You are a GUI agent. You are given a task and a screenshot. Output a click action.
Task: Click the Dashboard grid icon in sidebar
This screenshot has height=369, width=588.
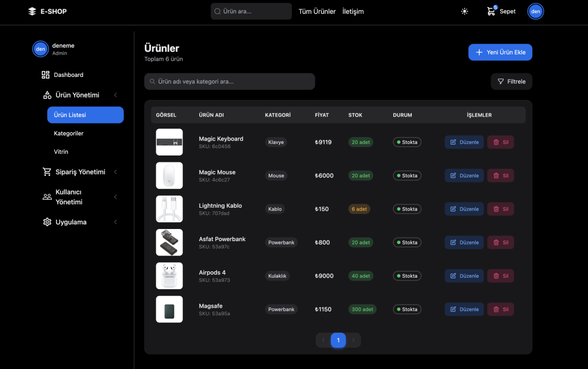(46, 75)
